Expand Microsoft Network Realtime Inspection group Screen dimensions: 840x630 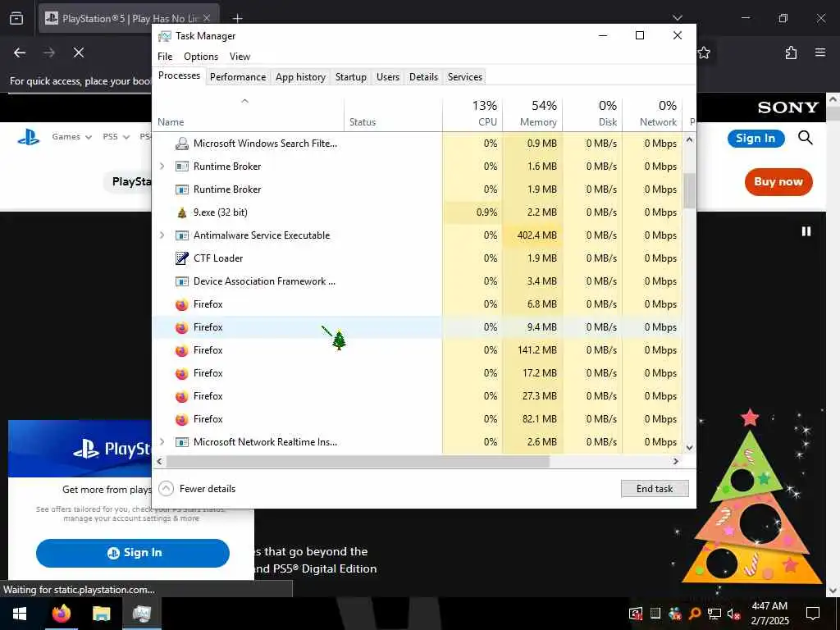(162, 442)
